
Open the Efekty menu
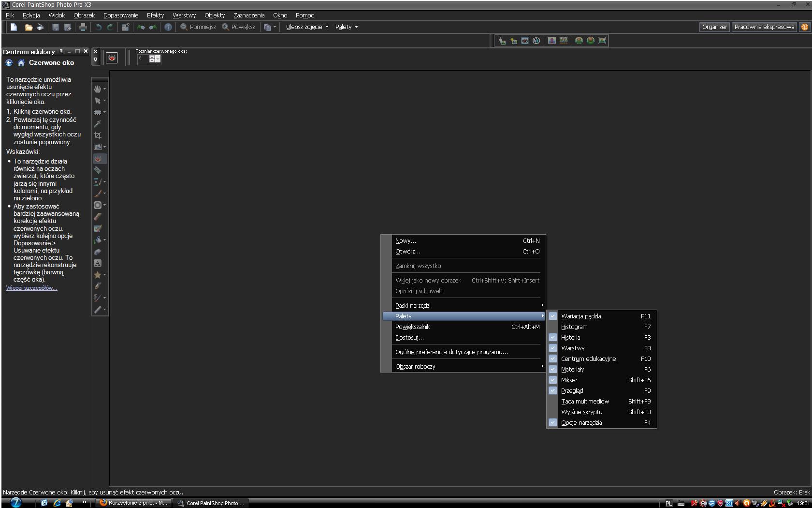tap(155, 15)
